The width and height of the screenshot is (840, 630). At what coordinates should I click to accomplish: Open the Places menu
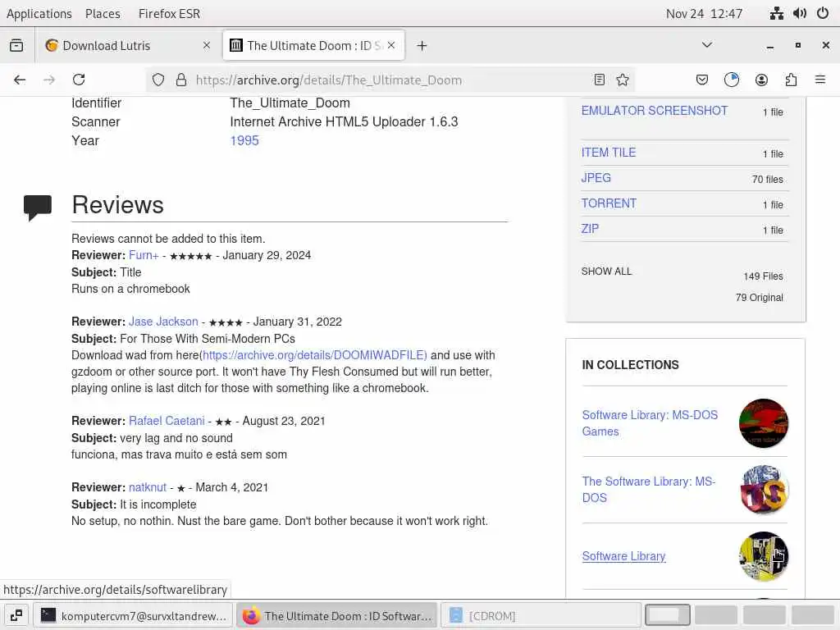(103, 13)
